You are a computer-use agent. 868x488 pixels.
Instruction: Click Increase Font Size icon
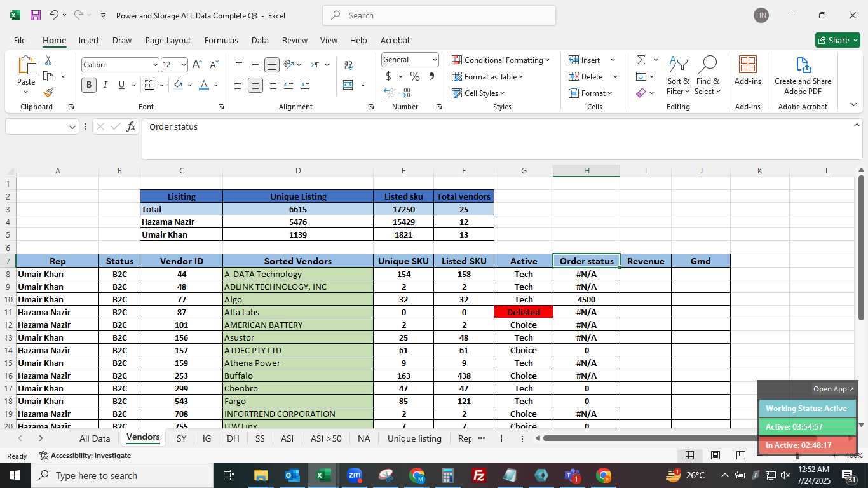197,65
